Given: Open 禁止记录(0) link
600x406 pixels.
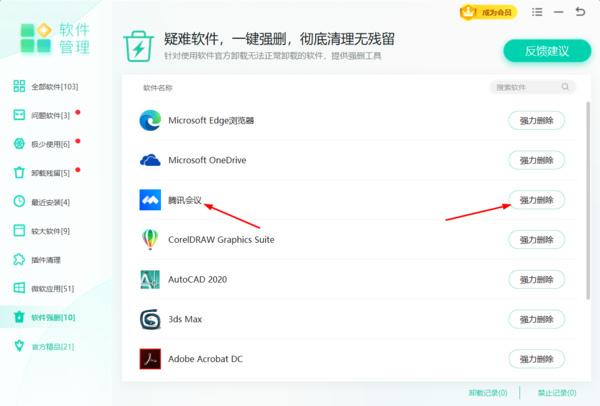Looking at the screenshot, I should tap(557, 393).
